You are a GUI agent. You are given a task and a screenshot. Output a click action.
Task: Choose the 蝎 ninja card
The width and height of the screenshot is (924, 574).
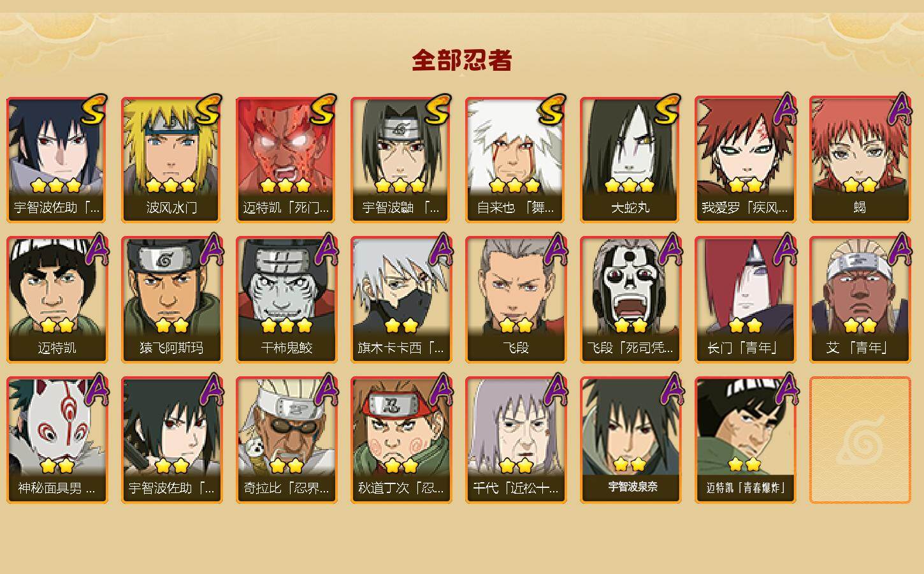point(860,159)
